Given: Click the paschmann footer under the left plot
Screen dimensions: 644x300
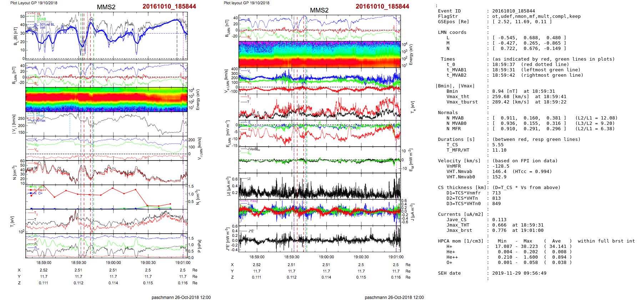Looking at the screenshot, I should click(x=181, y=298).
